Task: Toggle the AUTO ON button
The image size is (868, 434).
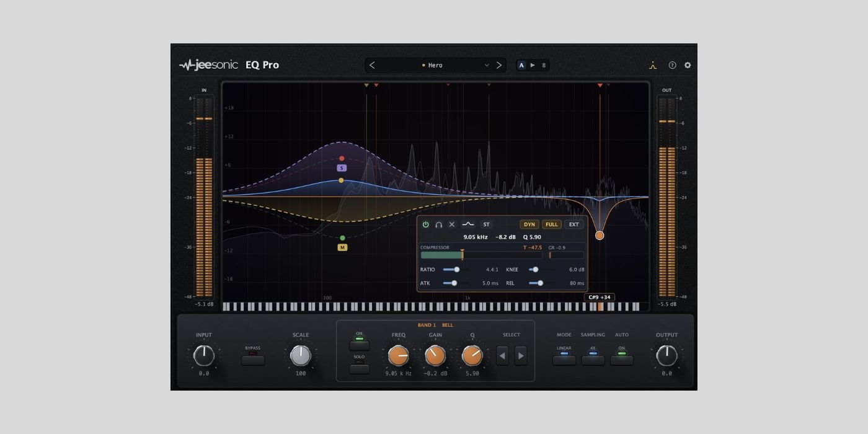Action: 622,360
